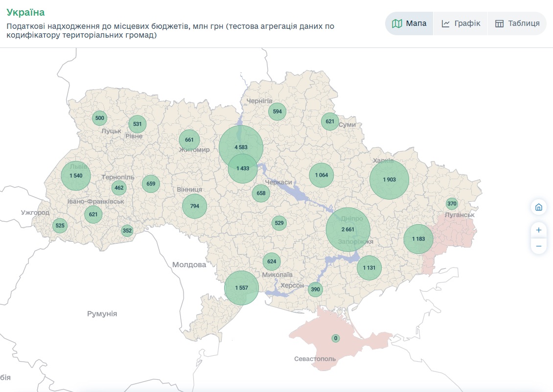Click the 352 bubble in Chernivtsi region
This screenshot has height=392, width=553.
tap(127, 231)
